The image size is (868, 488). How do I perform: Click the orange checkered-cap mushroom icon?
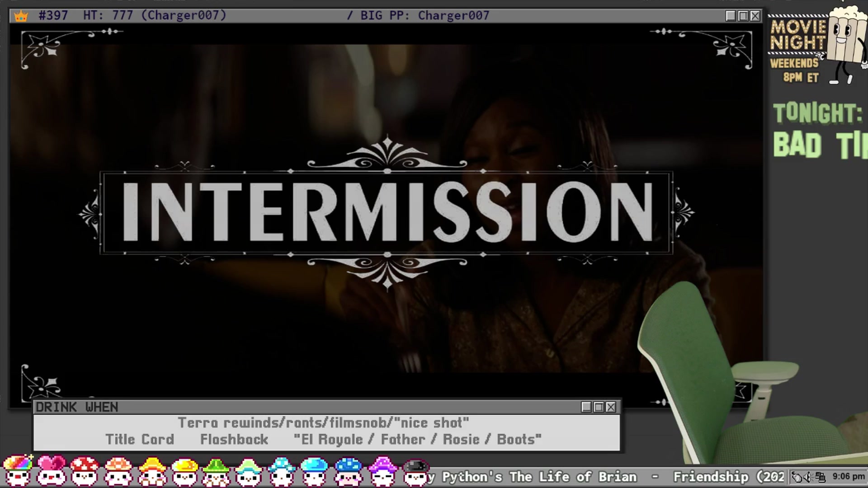tap(118, 471)
